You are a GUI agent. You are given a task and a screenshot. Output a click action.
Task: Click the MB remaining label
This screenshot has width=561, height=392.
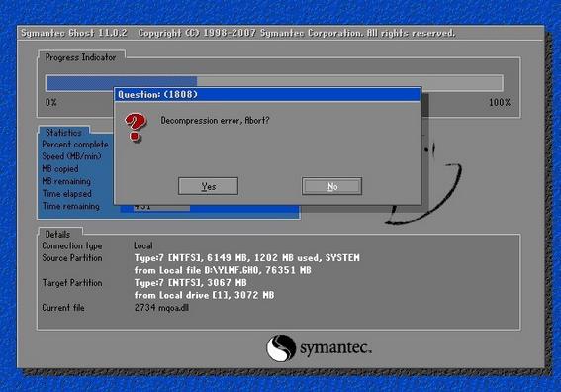pyautogui.click(x=66, y=181)
